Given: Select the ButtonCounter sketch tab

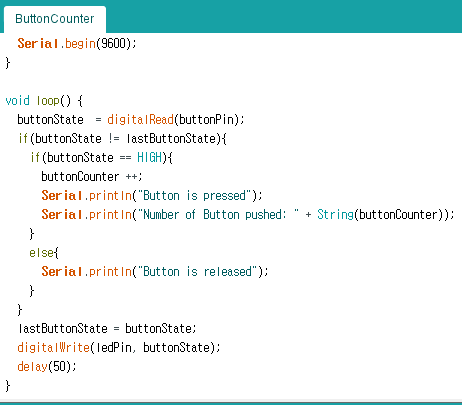Looking at the screenshot, I should [55, 19].
